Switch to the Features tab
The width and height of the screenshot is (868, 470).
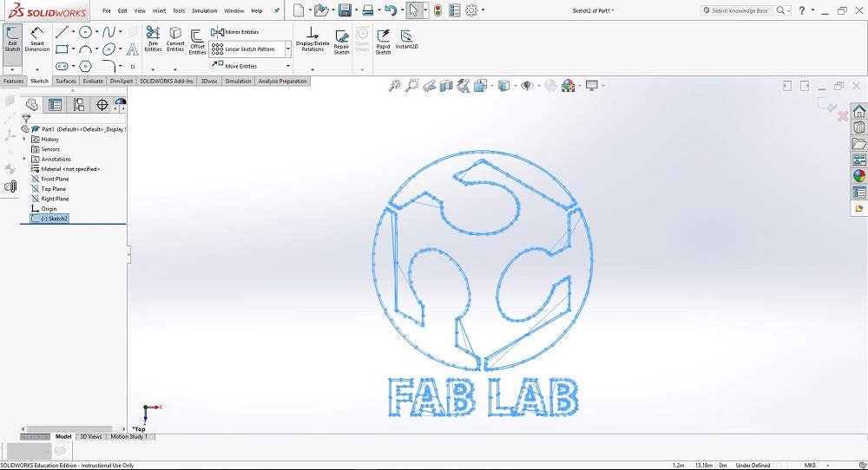(13, 82)
